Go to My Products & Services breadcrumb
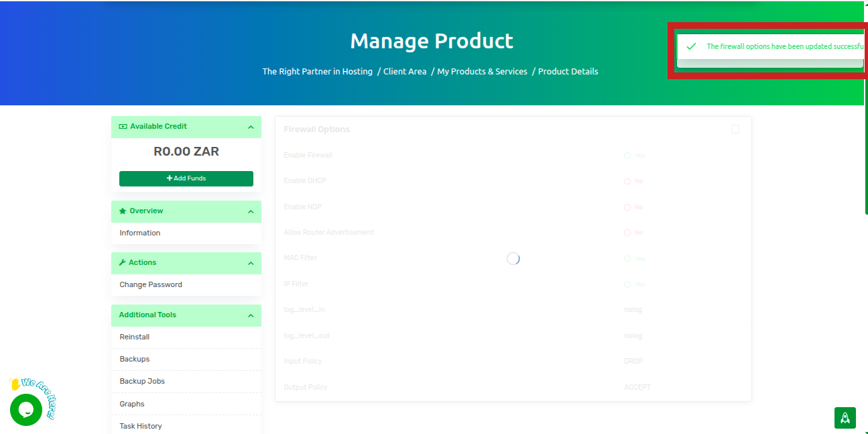 (x=482, y=71)
